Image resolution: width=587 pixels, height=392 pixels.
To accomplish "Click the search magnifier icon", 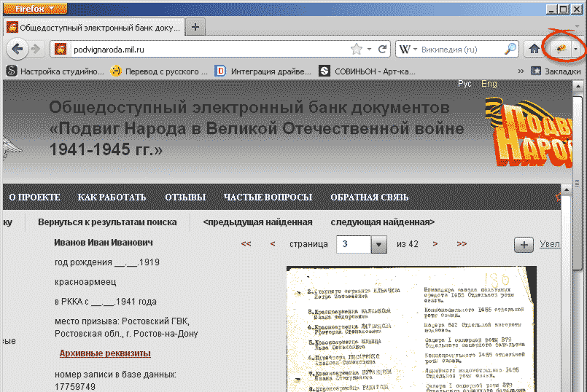I will pyautogui.click(x=510, y=50).
